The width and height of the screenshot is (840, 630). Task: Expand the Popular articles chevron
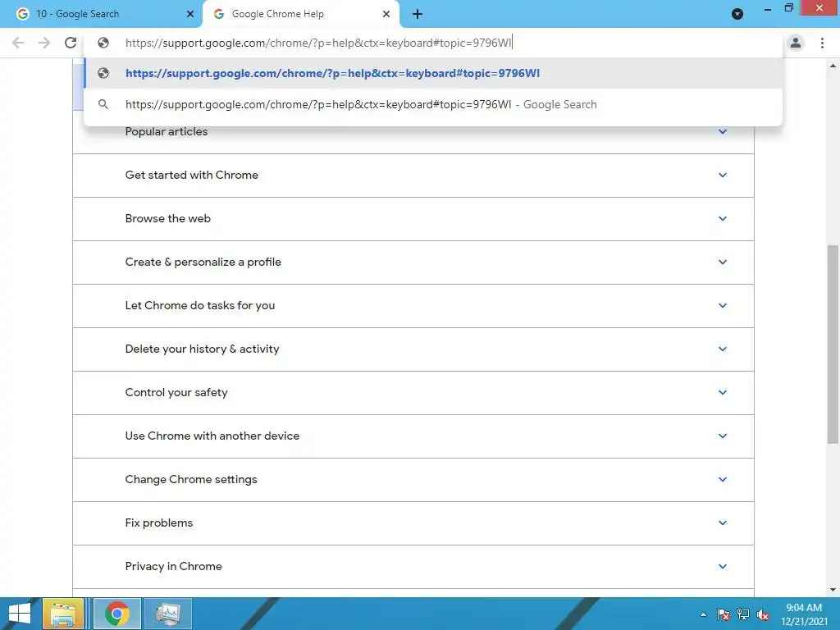[x=722, y=132]
